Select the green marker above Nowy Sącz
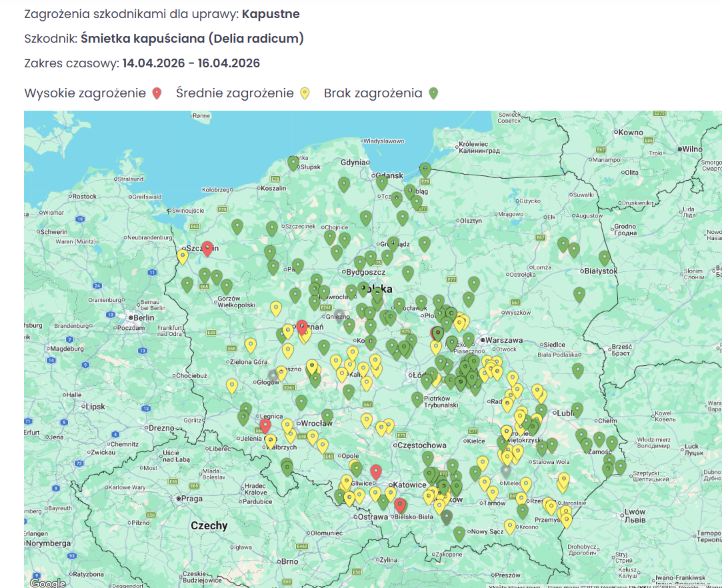 (459, 533)
